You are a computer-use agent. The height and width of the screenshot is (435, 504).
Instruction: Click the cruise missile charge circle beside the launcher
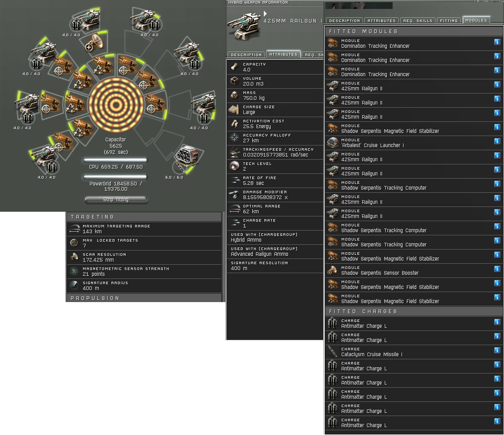tap(179, 168)
